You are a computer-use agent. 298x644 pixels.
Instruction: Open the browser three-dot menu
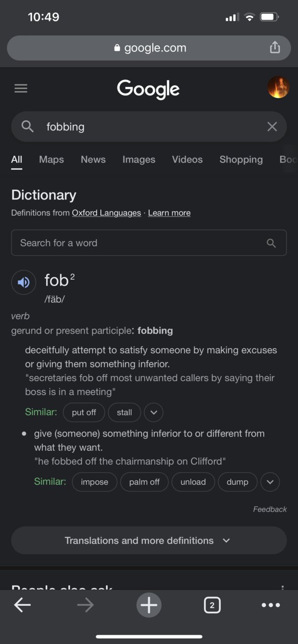(271, 605)
